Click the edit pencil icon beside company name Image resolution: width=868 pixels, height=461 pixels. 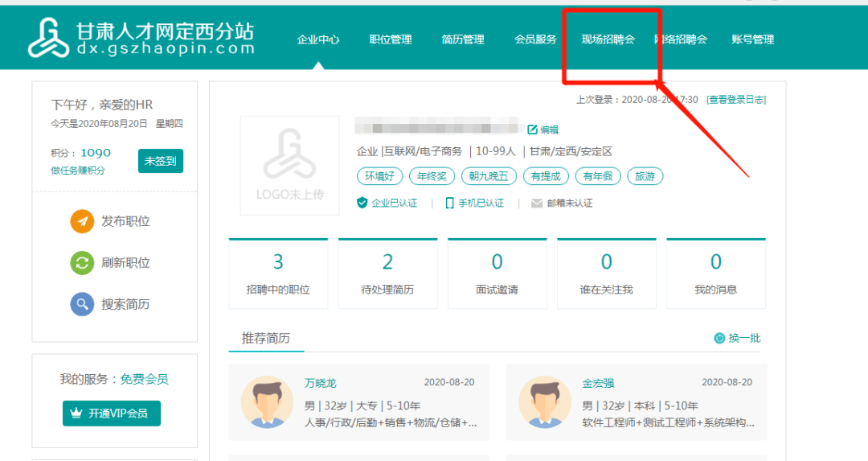pos(532,129)
